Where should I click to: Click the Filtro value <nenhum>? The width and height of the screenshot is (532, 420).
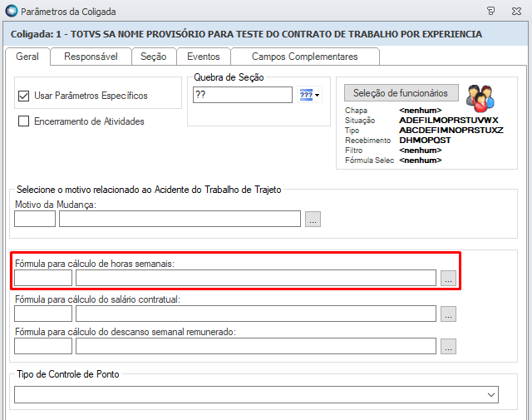pyautogui.click(x=421, y=150)
